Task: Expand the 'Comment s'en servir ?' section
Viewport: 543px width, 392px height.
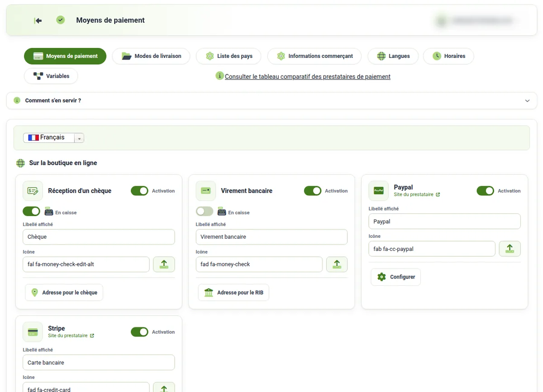Action: [271, 100]
